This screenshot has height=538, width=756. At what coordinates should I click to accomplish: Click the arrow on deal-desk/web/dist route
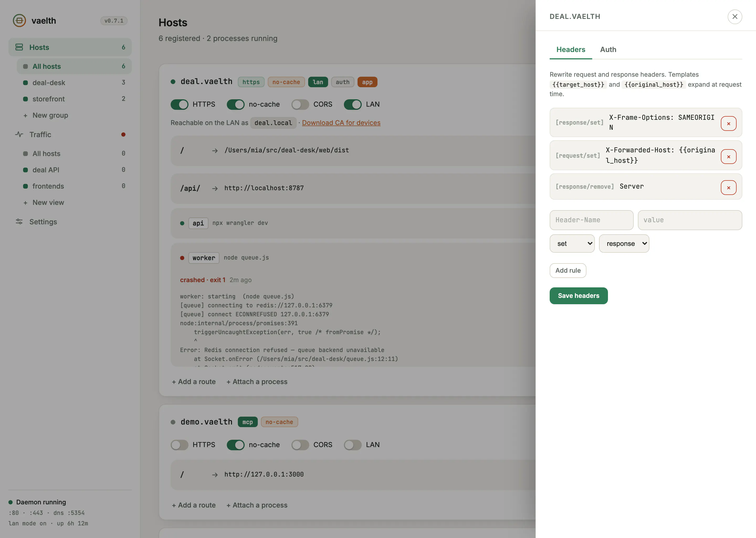[x=215, y=151]
